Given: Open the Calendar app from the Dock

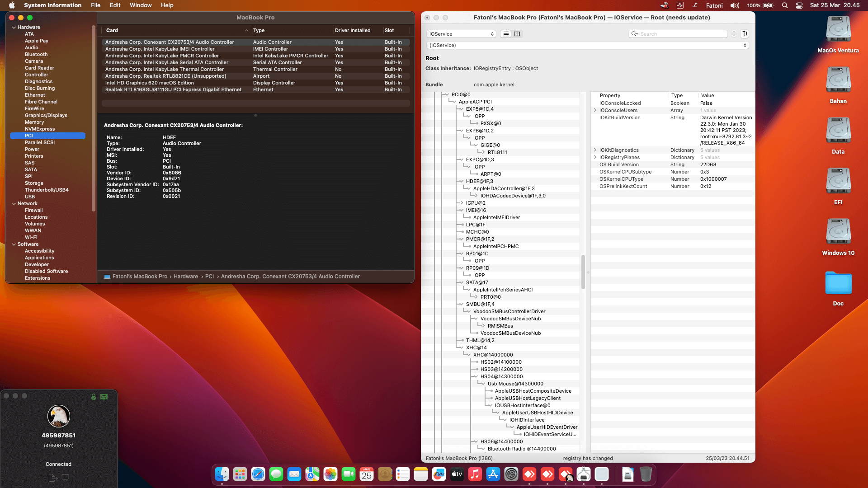Looking at the screenshot, I should [x=366, y=474].
